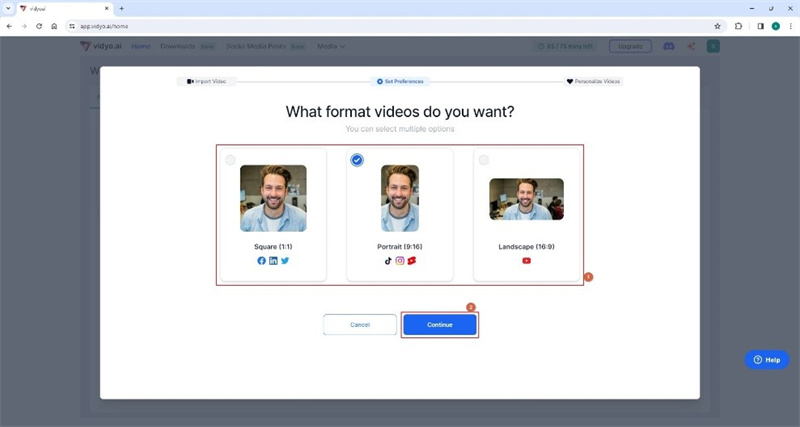Viewport: 800px width, 427px height.
Task: Open the Chrome profile avatar
Action: [x=776, y=26]
